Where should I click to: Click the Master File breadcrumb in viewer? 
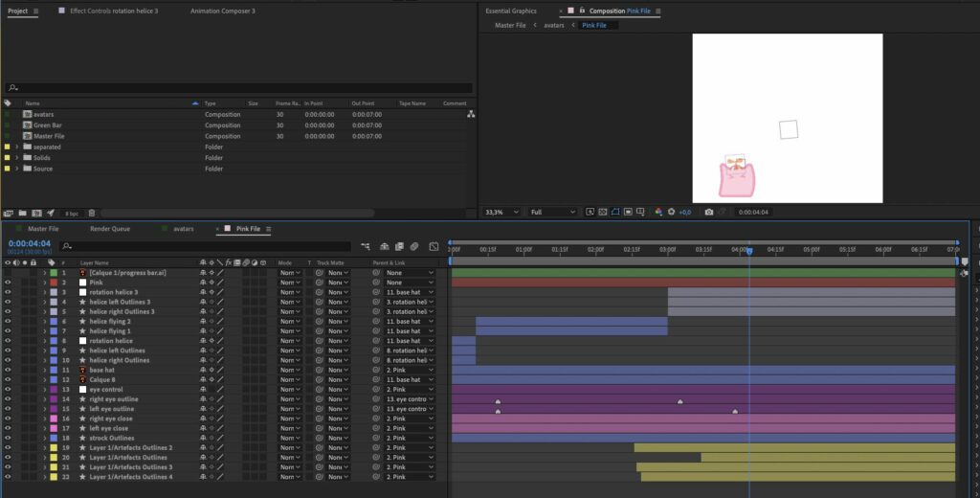pyautogui.click(x=510, y=26)
